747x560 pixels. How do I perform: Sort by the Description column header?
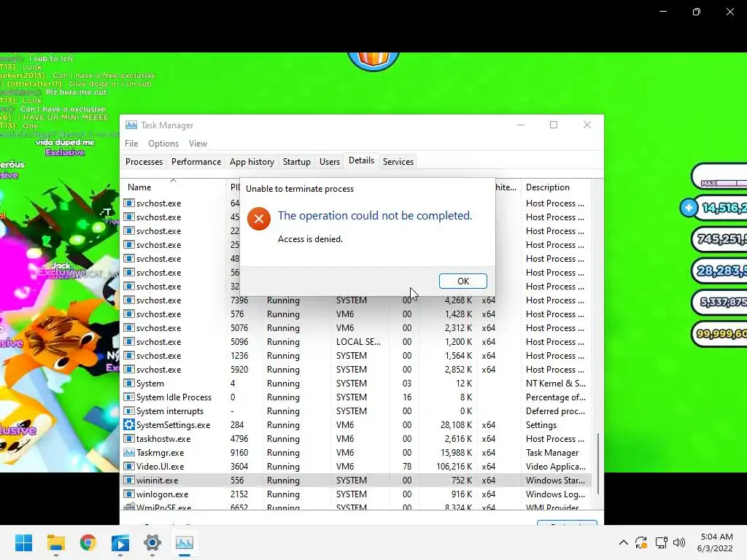pyautogui.click(x=555, y=187)
